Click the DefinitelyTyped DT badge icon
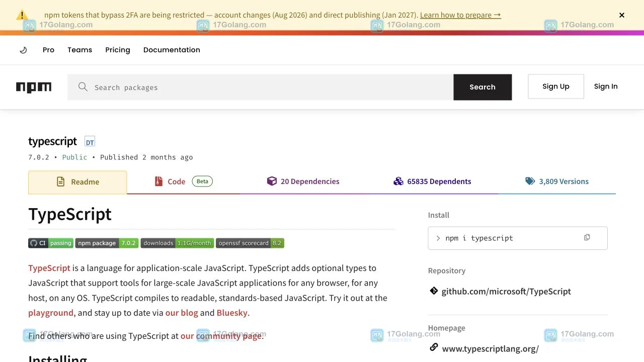The image size is (644, 362). pyautogui.click(x=90, y=142)
